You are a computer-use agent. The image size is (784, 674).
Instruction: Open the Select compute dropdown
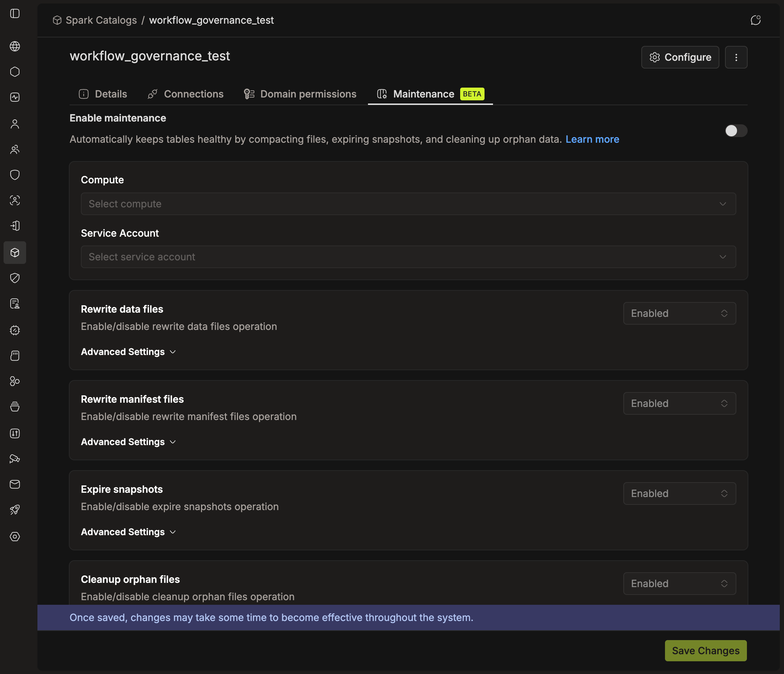tap(408, 204)
